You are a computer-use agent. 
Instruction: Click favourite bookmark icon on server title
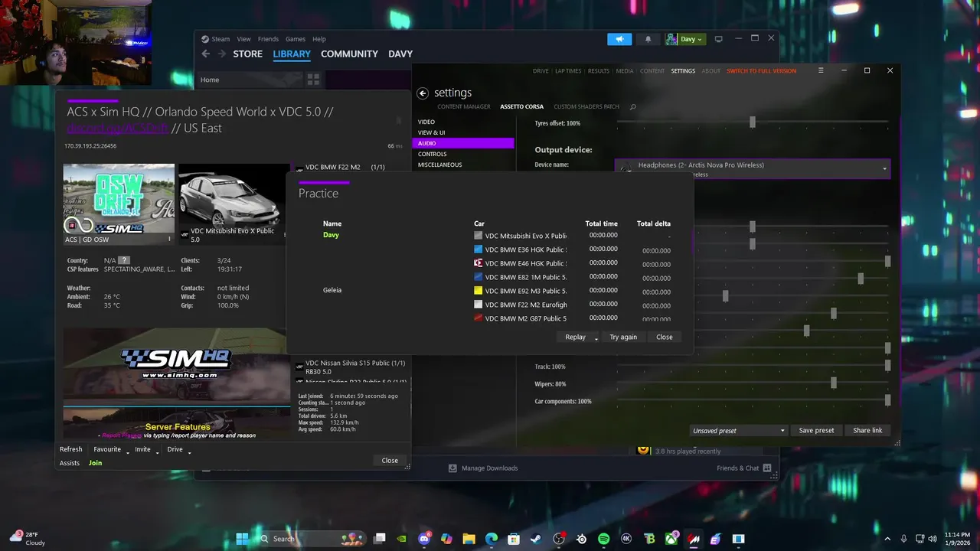[398, 120]
